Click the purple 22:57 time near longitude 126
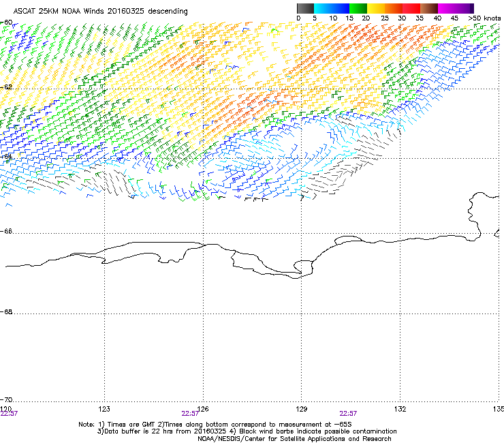Viewport: 504px width, 443px height. [x=190, y=414]
